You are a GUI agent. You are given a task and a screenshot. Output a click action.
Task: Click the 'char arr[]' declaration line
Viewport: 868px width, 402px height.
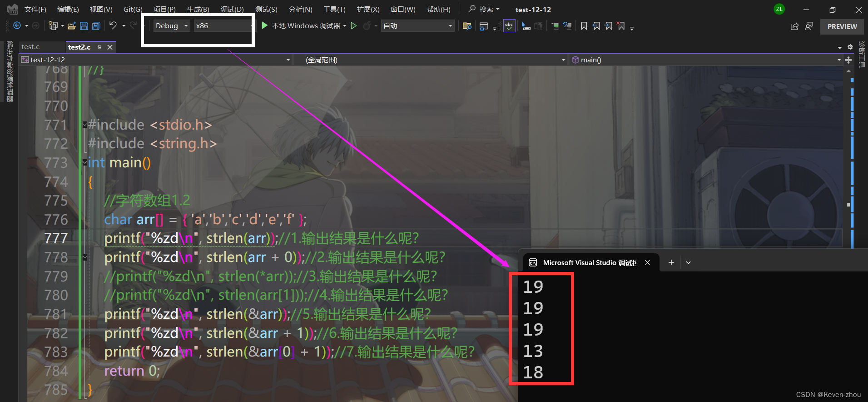click(x=205, y=220)
